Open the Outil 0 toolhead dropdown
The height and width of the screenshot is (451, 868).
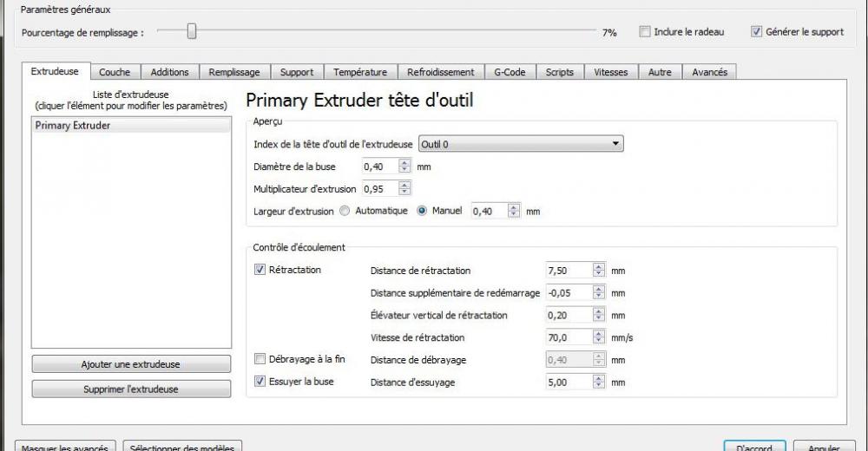pyautogui.click(x=521, y=144)
